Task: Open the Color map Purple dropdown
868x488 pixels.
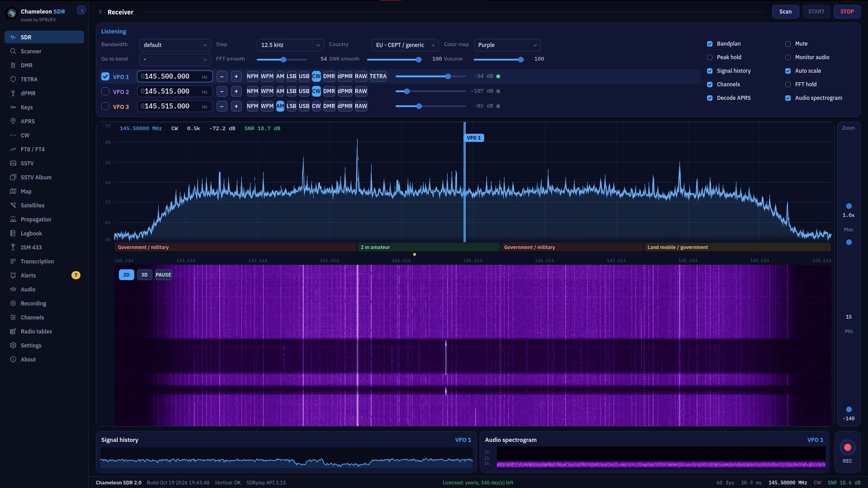Action: click(507, 45)
